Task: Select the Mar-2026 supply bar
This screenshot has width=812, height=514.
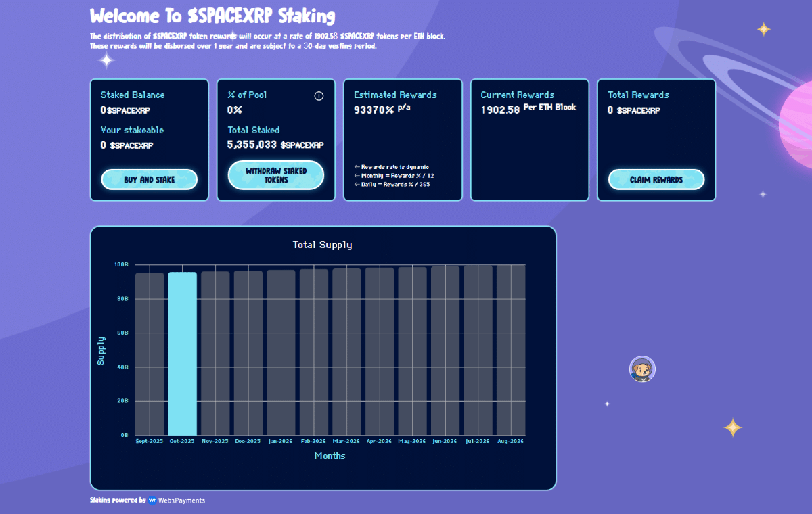Action: coord(346,352)
